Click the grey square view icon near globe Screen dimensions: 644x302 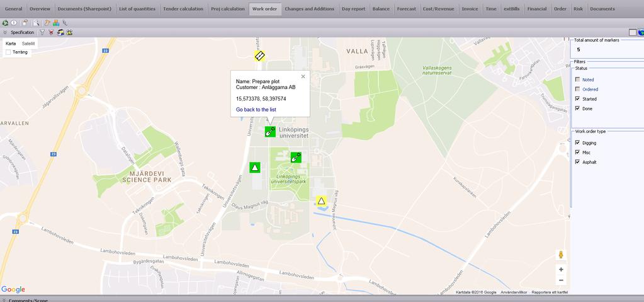tap(633, 33)
